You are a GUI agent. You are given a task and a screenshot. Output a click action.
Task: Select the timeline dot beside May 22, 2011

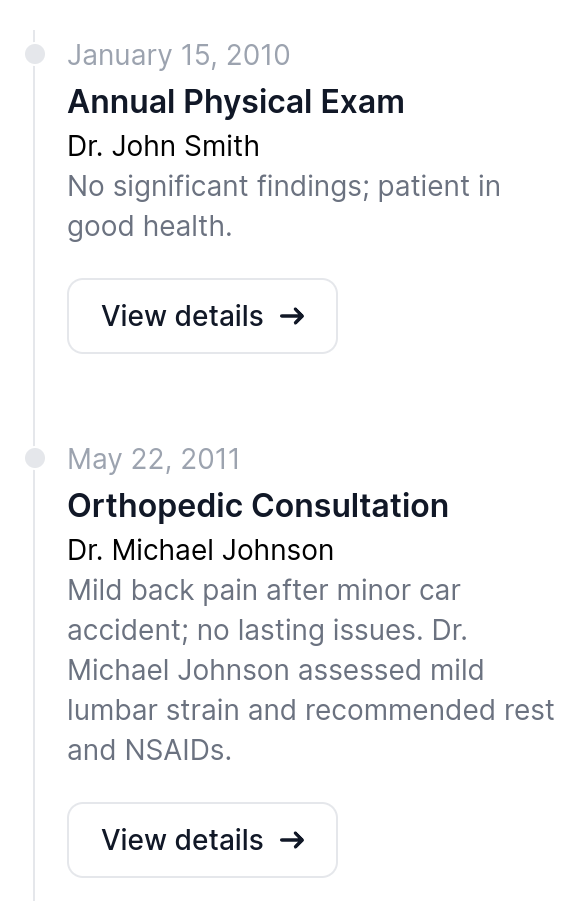pos(36,460)
